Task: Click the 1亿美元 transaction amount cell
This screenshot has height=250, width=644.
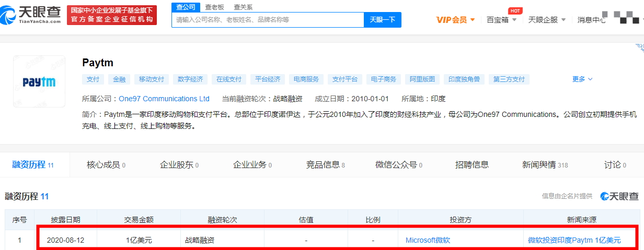Action: (139, 241)
